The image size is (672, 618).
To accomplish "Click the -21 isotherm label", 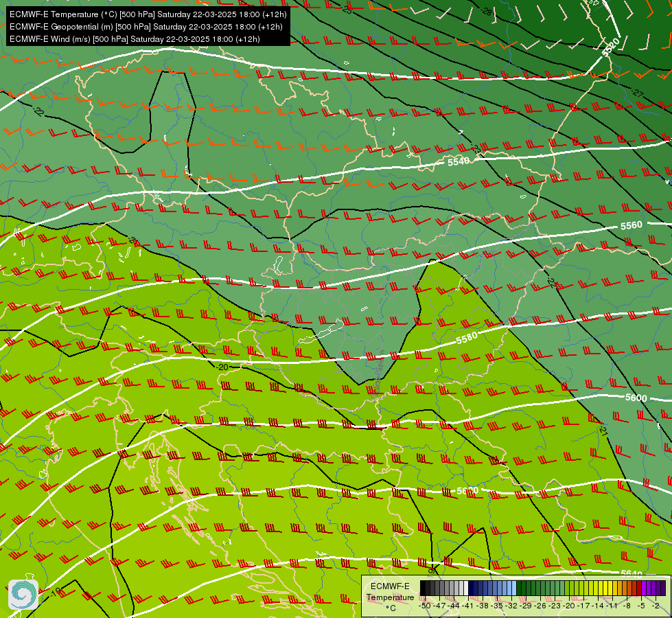I will pos(603,430).
